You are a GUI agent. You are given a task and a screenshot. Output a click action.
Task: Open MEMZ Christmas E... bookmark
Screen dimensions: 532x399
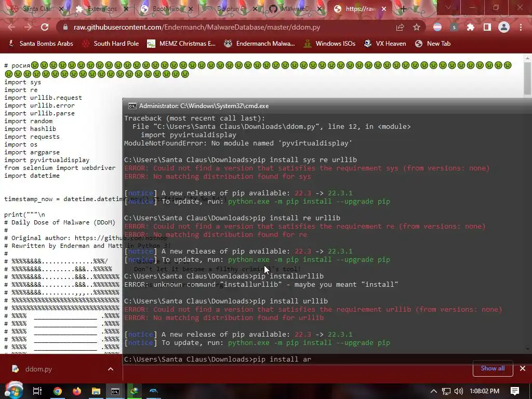[x=181, y=44]
